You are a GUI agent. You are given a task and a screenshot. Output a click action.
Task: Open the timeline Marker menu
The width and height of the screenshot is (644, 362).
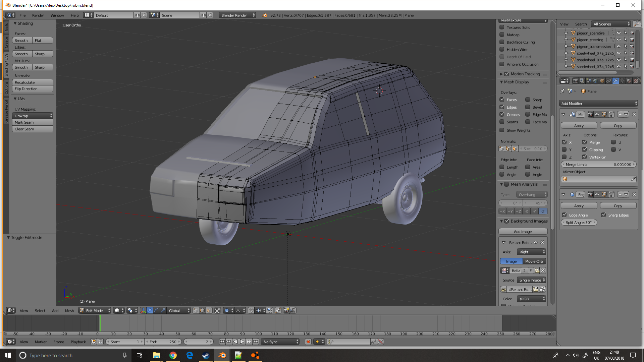coord(41,342)
